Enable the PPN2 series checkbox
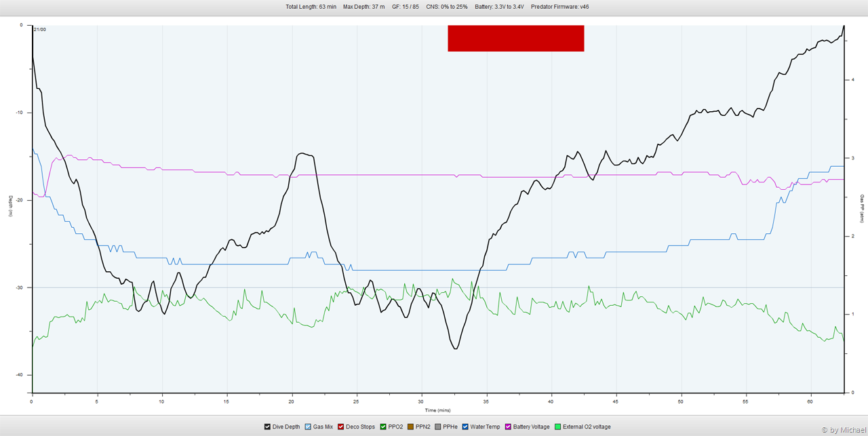The image size is (868, 436). click(x=411, y=427)
